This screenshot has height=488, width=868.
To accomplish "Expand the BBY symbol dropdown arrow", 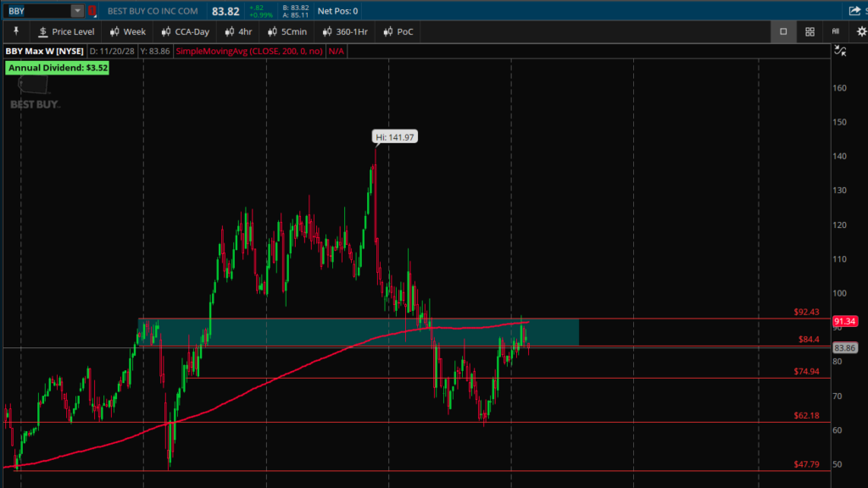I will pyautogui.click(x=77, y=11).
